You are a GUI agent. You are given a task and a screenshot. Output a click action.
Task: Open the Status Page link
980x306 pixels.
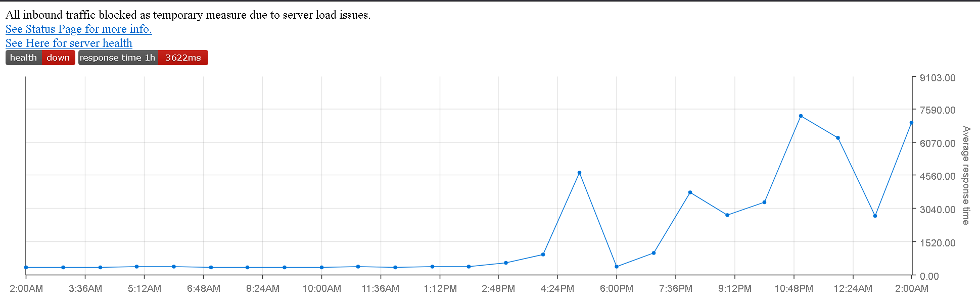(x=78, y=29)
